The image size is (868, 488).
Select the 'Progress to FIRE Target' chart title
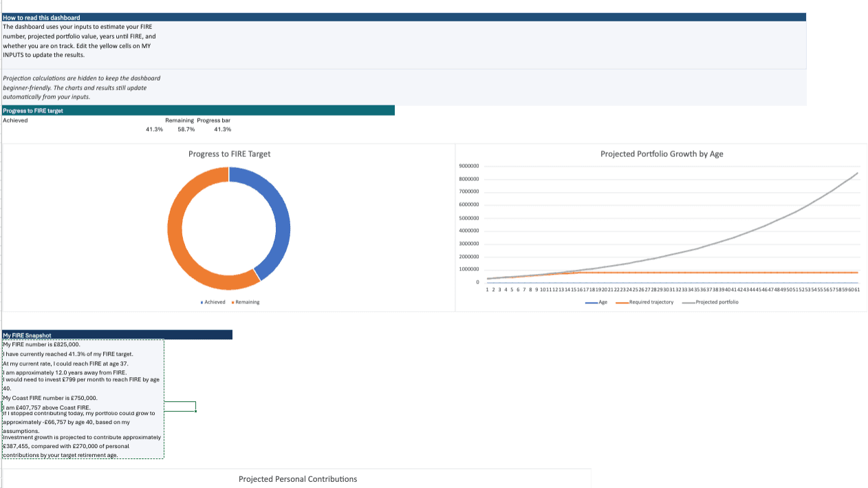coord(230,154)
